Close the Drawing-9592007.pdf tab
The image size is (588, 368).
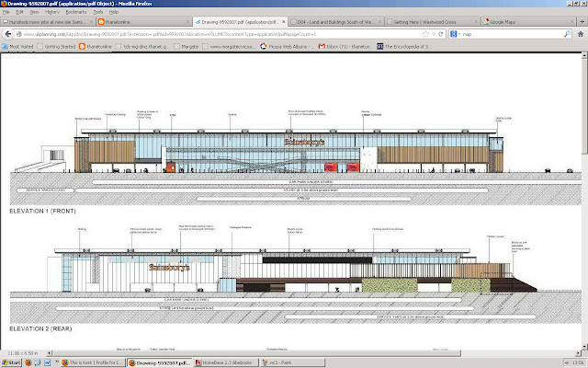coord(284,22)
